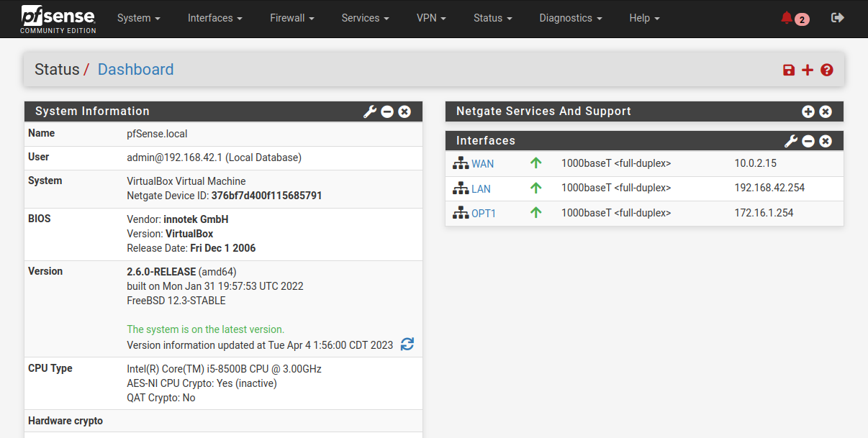
Task: Click the FreeBSD 12.3-STABLE text
Action: click(176, 301)
